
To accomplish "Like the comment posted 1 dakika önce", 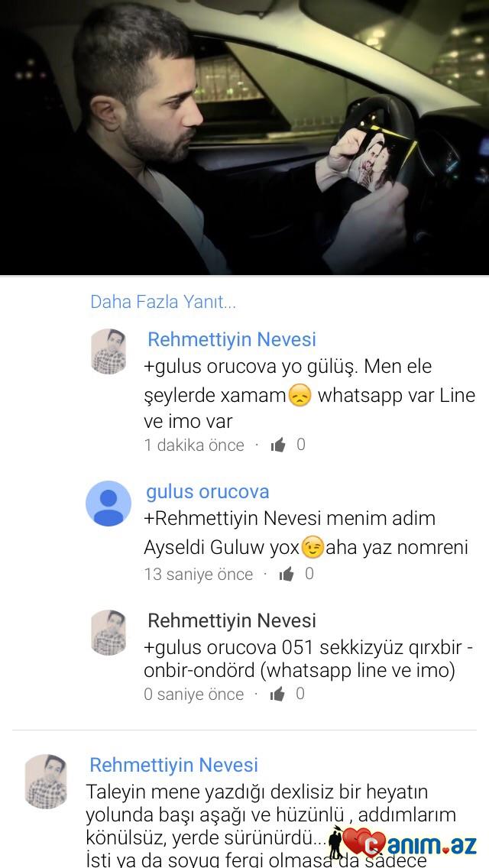I will pyautogui.click(x=278, y=445).
